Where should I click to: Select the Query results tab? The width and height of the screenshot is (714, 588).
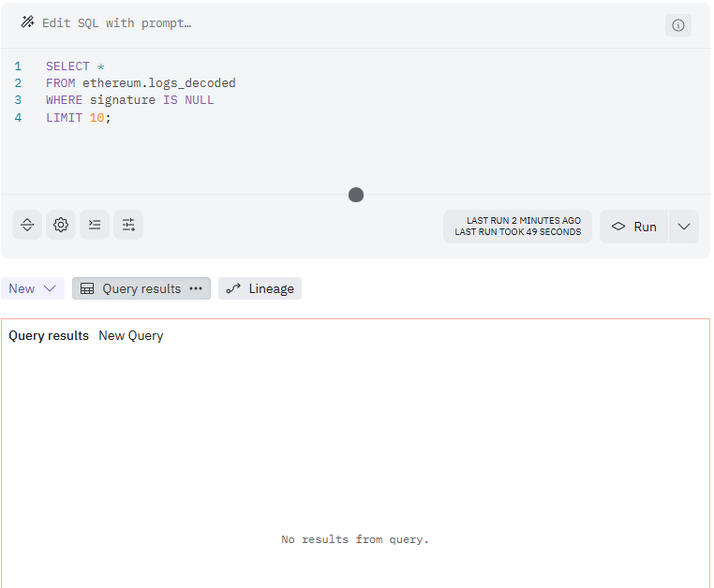[x=141, y=288]
